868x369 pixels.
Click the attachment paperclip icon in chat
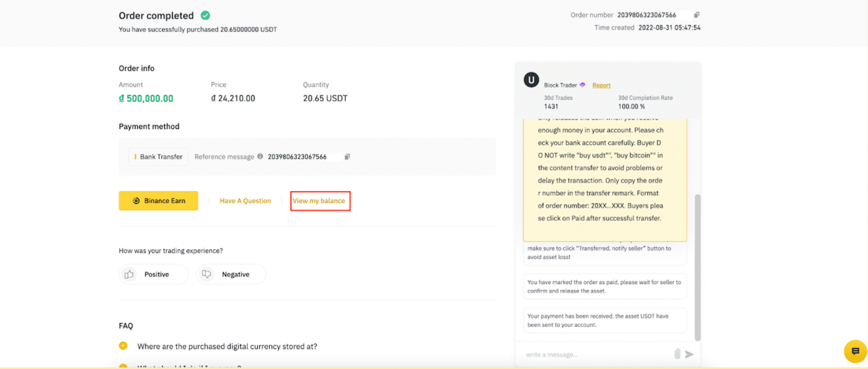click(677, 354)
